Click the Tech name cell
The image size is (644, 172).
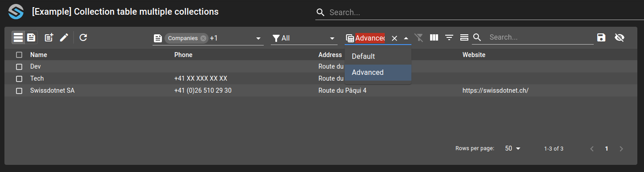(37, 78)
